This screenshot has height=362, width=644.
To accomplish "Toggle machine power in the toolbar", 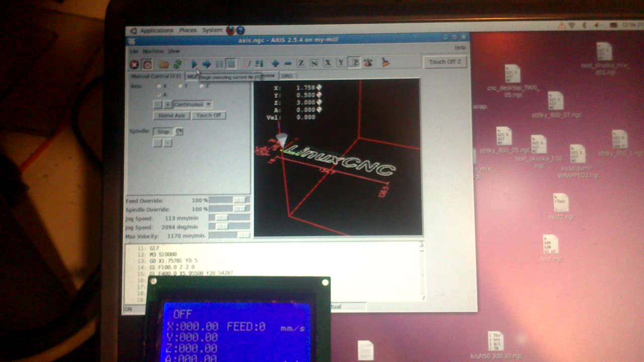I will pos(147,64).
